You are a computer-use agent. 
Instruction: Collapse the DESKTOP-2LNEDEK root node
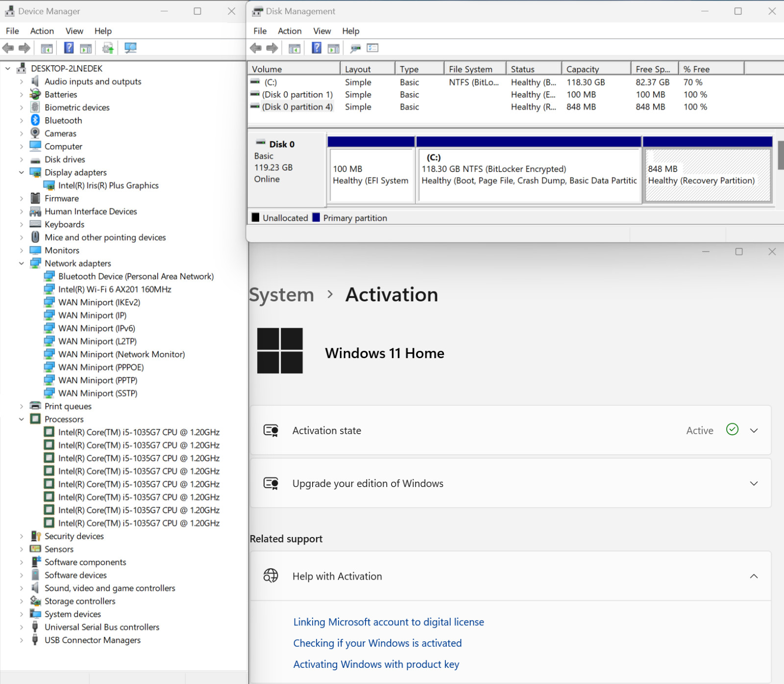click(8, 69)
